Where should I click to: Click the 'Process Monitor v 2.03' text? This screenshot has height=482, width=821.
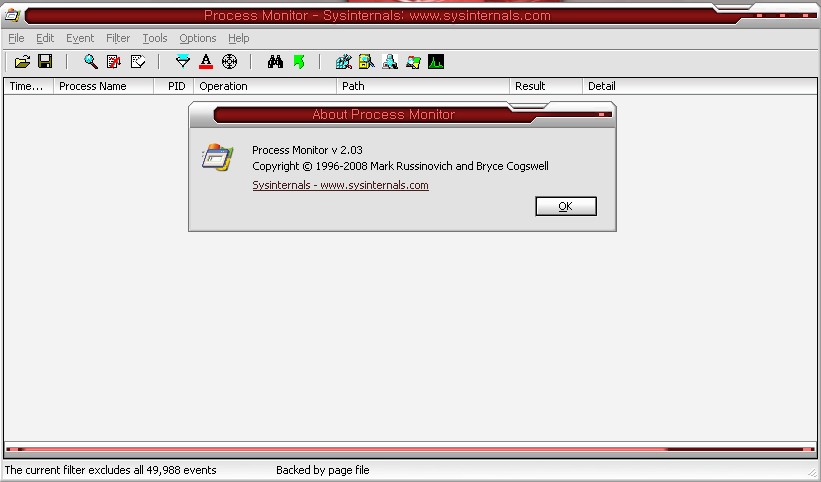pyautogui.click(x=307, y=150)
